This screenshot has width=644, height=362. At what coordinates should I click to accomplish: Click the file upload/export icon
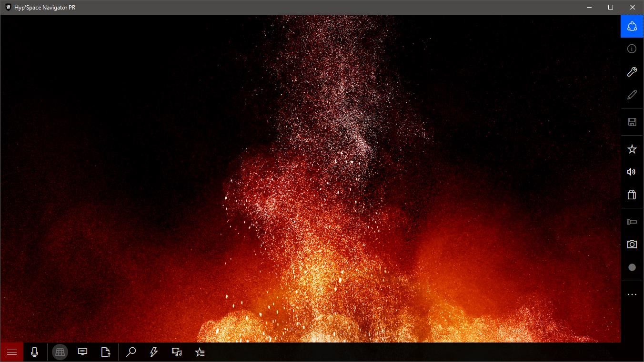pos(106,352)
